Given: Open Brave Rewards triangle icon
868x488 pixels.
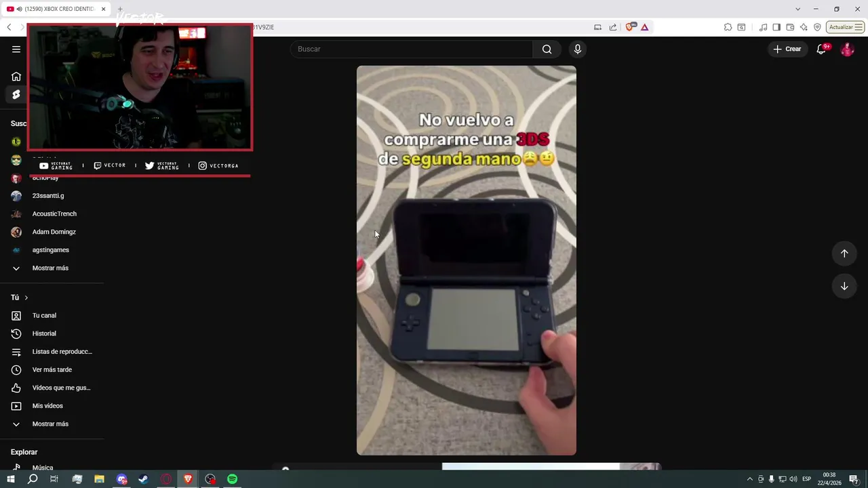Looking at the screenshot, I should (644, 27).
